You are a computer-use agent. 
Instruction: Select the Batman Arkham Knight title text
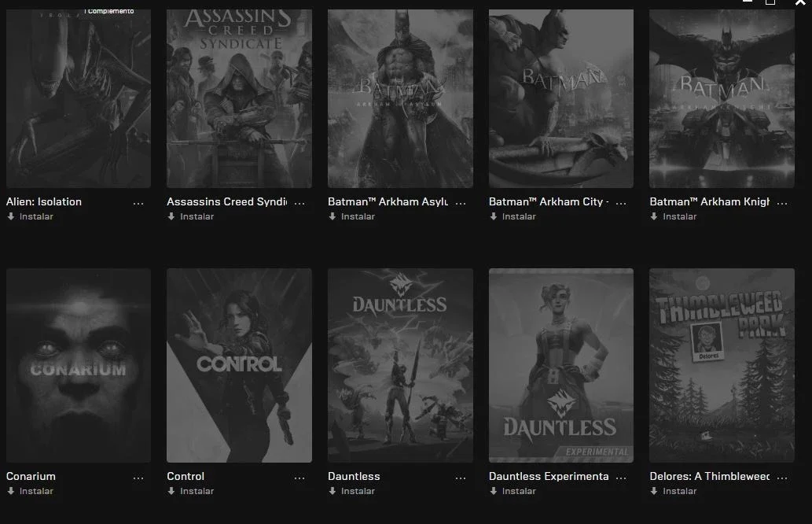click(x=710, y=201)
